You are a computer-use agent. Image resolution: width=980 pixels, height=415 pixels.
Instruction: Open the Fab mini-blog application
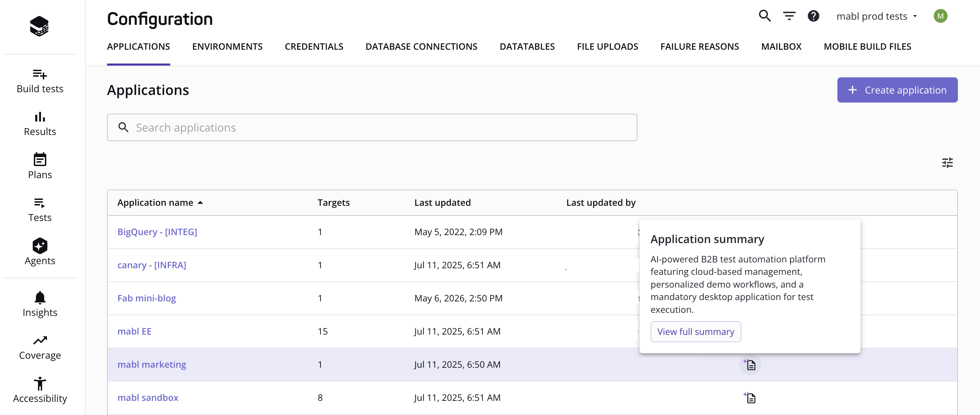pos(146,298)
